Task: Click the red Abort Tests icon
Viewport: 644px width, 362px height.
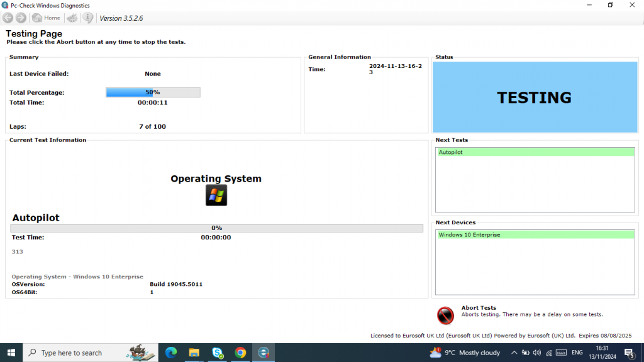Action: tap(445, 315)
